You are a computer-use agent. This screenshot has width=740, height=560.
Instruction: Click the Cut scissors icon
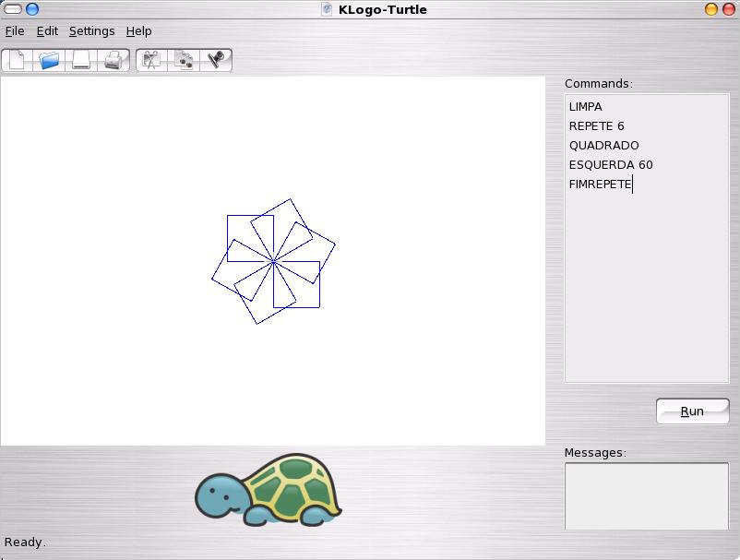(151, 60)
